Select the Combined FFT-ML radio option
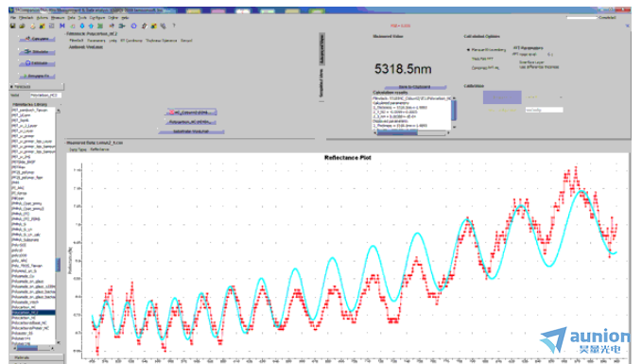This screenshot has height=364, width=642. point(485,67)
